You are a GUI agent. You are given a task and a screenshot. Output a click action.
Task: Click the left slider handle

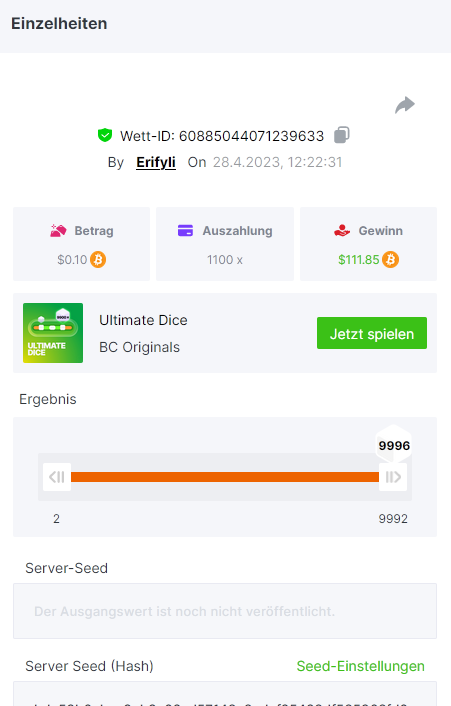57,477
